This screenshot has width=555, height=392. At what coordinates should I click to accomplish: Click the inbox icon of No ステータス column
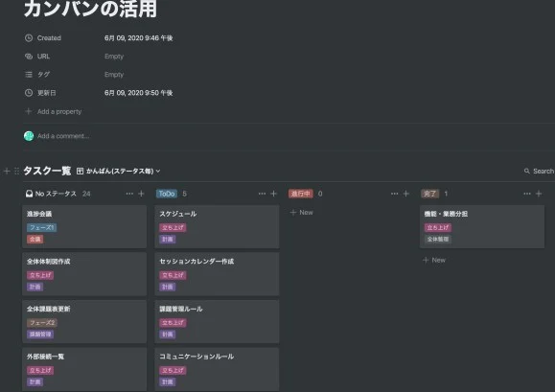pos(29,194)
